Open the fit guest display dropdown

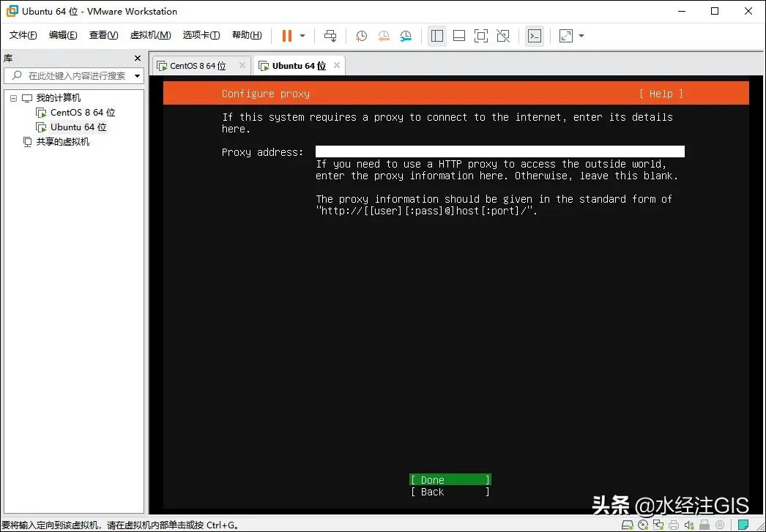(581, 35)
